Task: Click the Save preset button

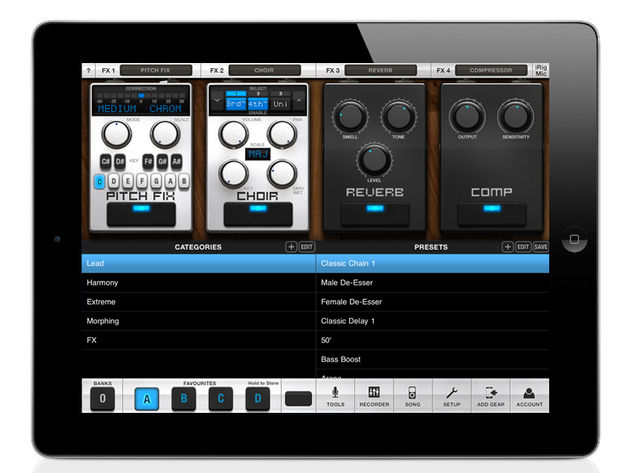Action: (x=540, y=247)
